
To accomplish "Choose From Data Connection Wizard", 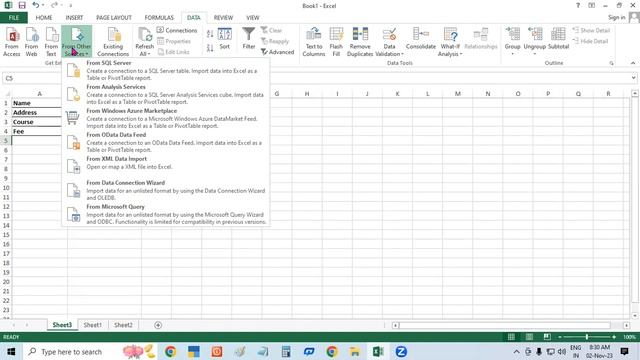I will (165, 190).
